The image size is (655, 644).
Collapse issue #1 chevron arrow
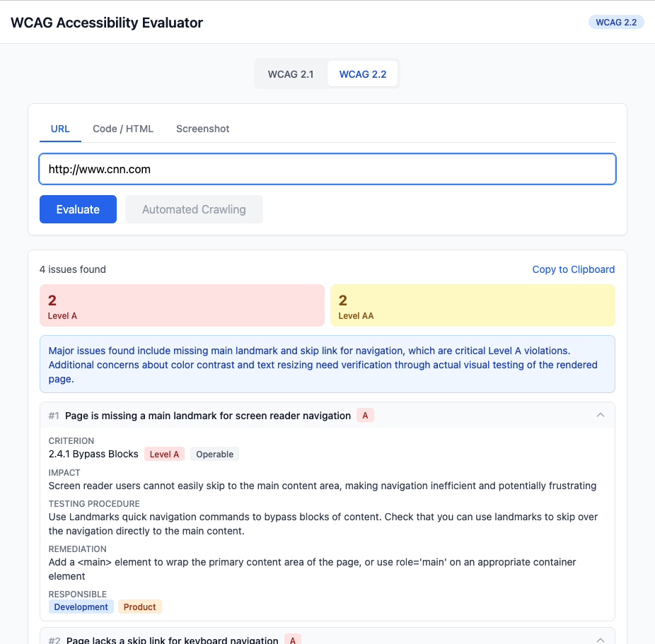coord(601,415)
